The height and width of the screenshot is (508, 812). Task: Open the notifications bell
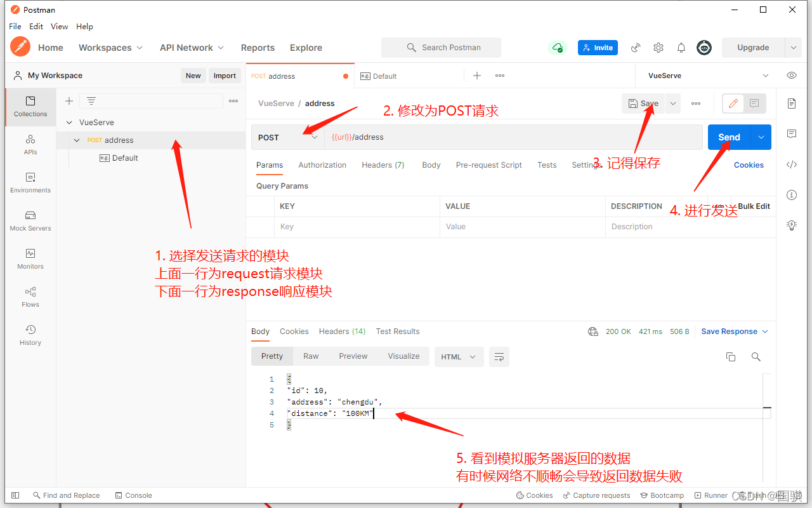pyautogui.click(x=681, y=48)
